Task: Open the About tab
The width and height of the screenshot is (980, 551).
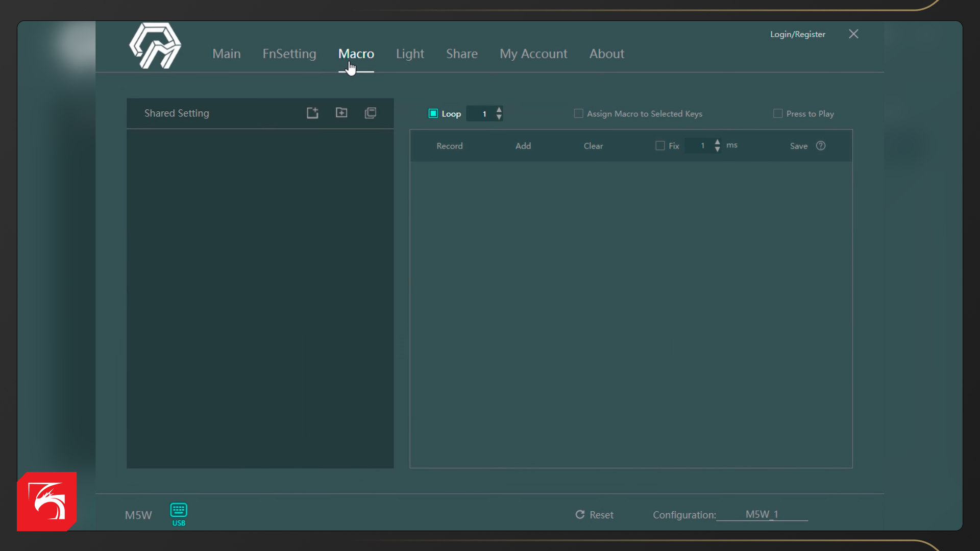Action: click(607, 54)
